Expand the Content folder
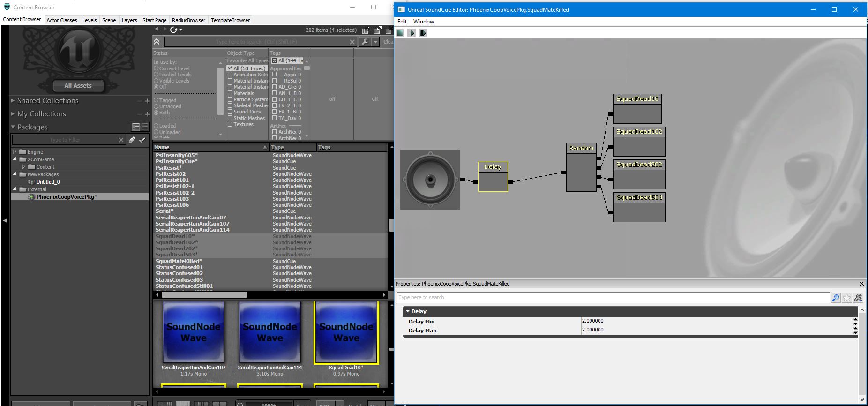 point(24,166)
